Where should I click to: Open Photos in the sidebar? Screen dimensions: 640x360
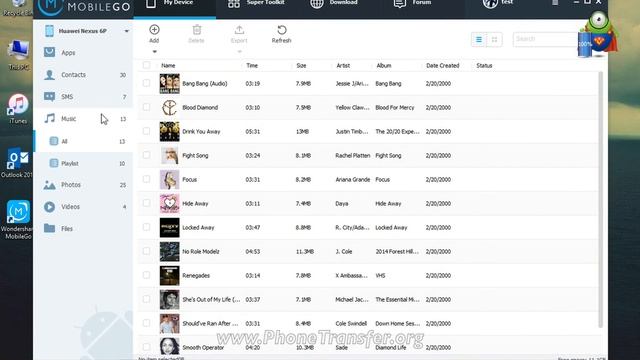click(x=83, y=185)
